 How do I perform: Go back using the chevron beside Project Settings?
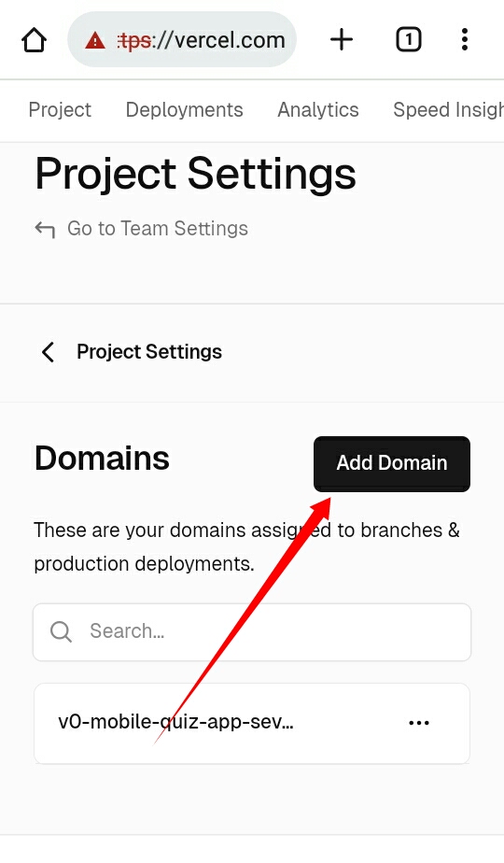click(49, 352)
